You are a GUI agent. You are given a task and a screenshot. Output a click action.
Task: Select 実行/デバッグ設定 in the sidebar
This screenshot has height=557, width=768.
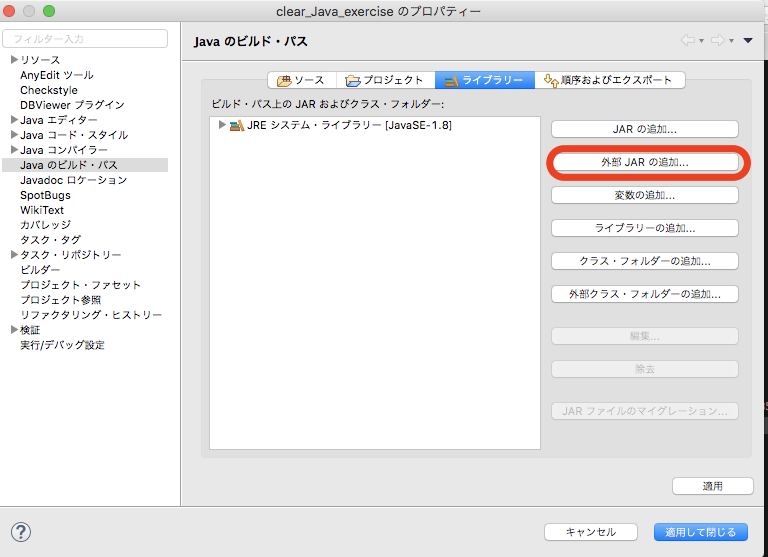point(62,345)
